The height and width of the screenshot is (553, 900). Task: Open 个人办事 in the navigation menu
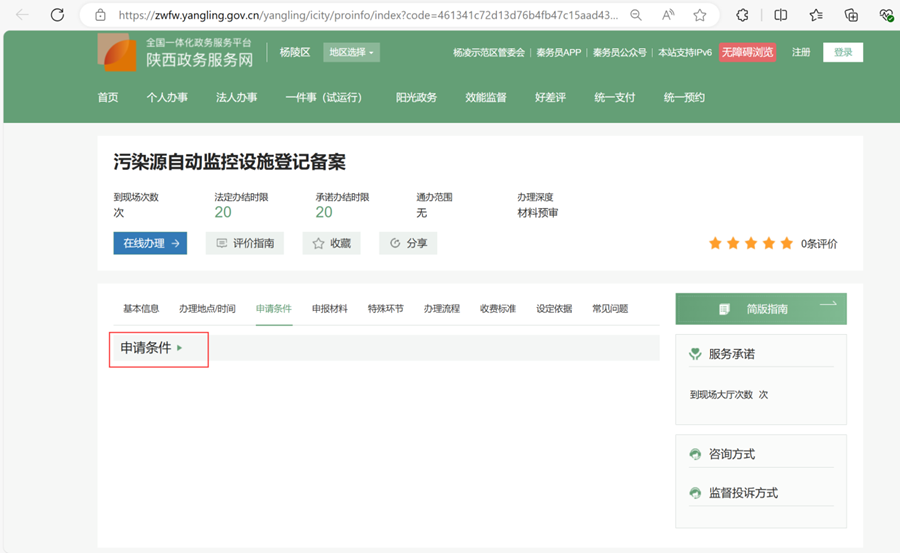click(x=167, y=97)
